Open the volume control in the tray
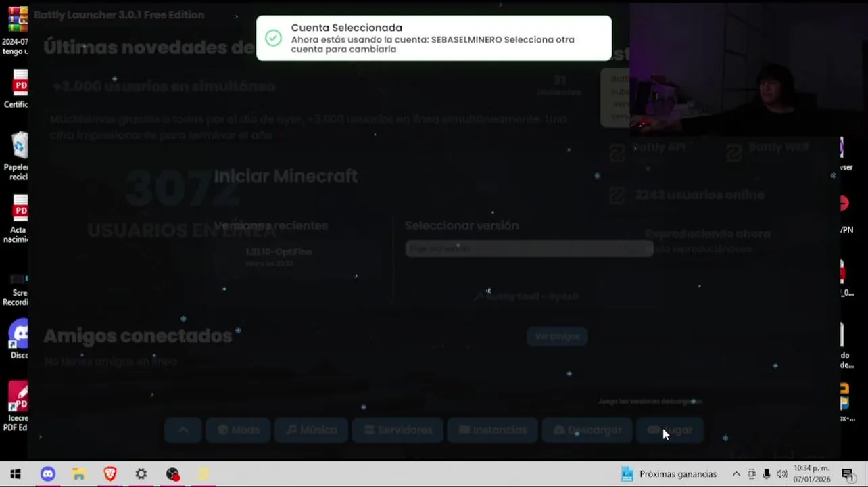This screenshot has width=868, height=487. coord(782,474)
